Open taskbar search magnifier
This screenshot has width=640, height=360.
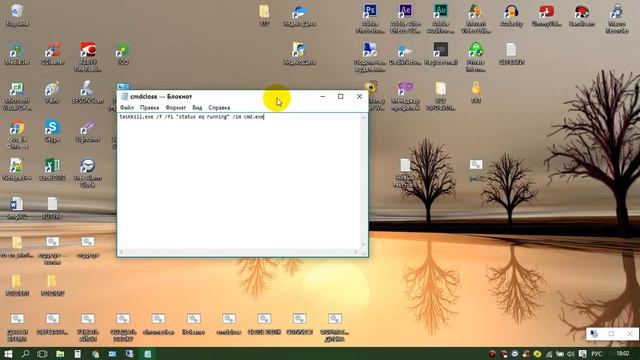pyautogui.click(x=25, y=354)
